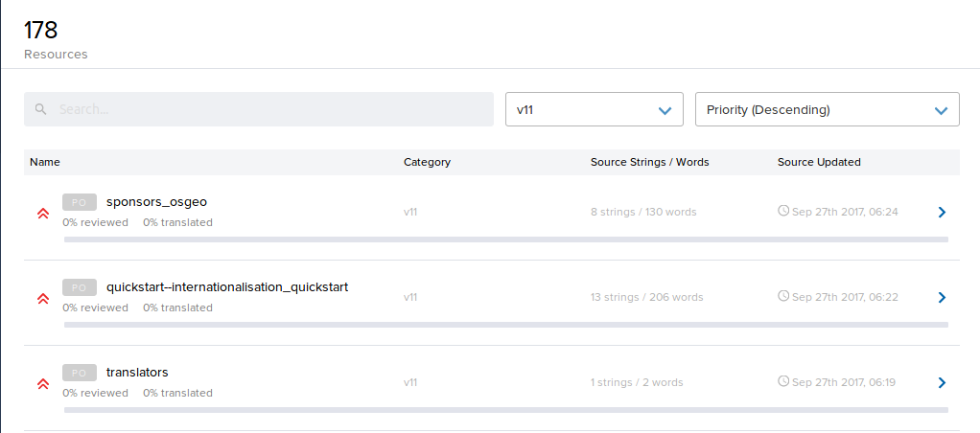Click the priority icon for quickstart--internationalisation_quickstart
This screenshot has width=980, height=433.
42,299
